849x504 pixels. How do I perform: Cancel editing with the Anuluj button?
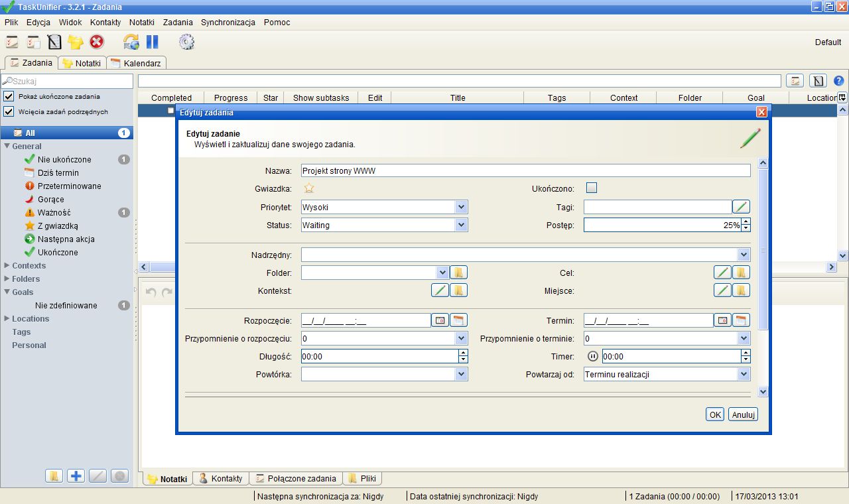point(743,414)
